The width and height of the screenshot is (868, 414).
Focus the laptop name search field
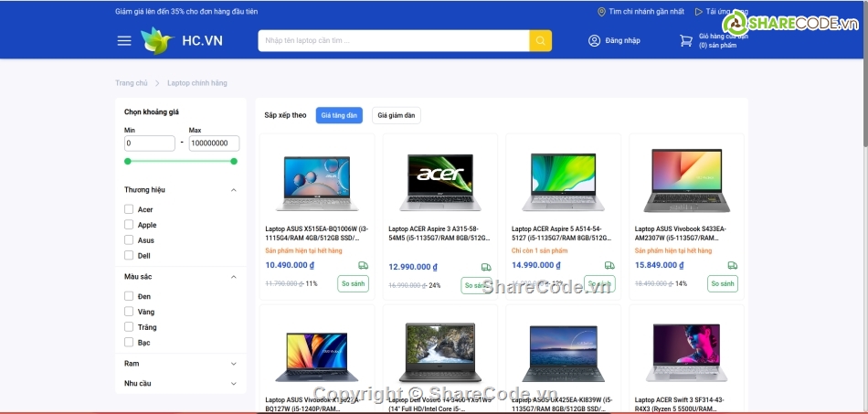coord(393,41)
